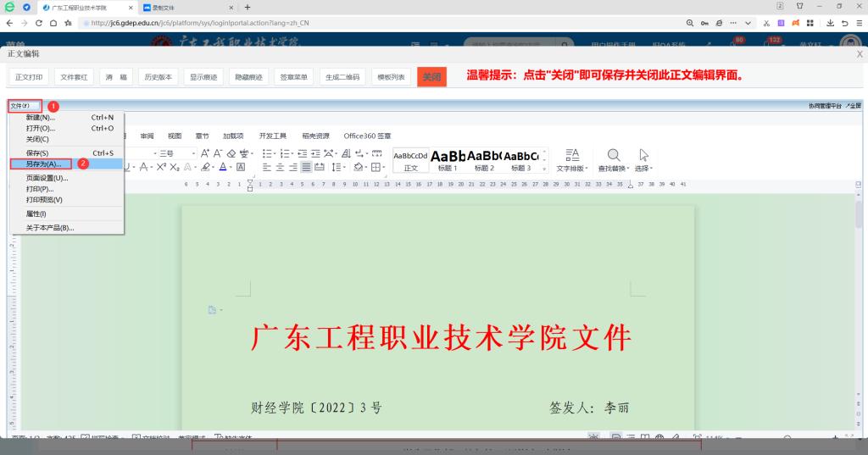The image size is (868, 455).
Task: Click the red 关闭 button
Action: [x=432, y=77]
